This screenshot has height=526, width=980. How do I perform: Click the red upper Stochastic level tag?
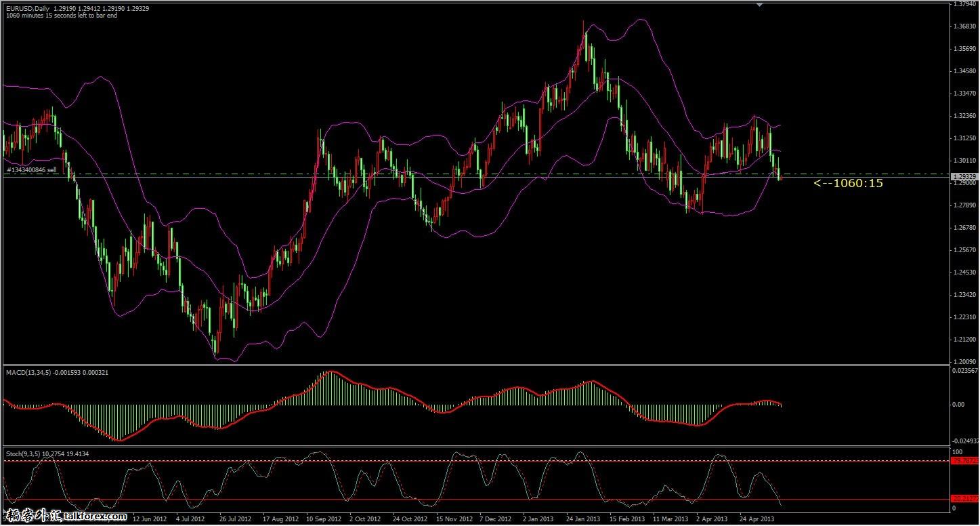(964, 461)
